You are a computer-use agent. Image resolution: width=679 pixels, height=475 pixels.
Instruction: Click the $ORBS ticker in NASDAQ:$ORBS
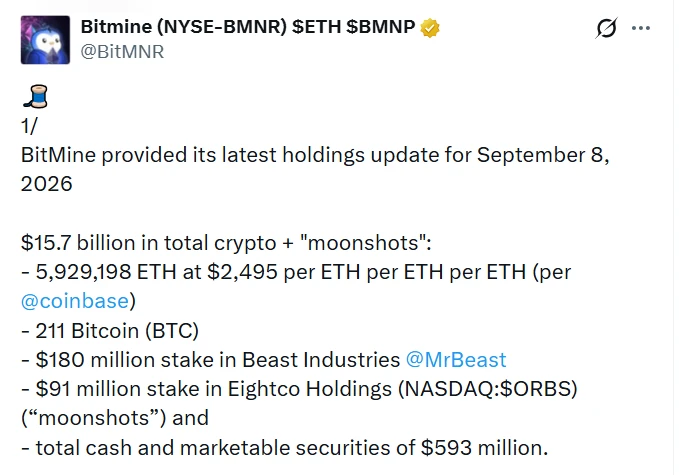point(535,389)
